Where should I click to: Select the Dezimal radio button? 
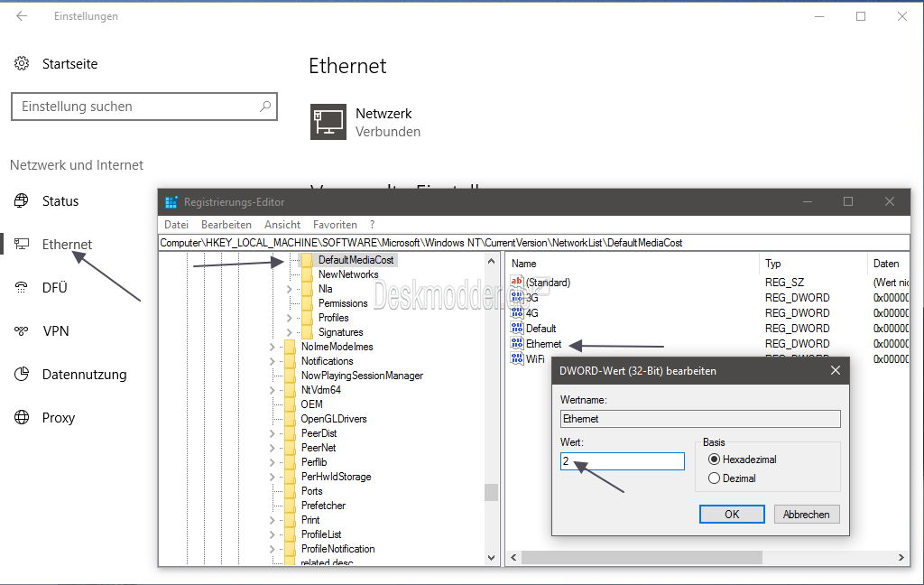715,478
